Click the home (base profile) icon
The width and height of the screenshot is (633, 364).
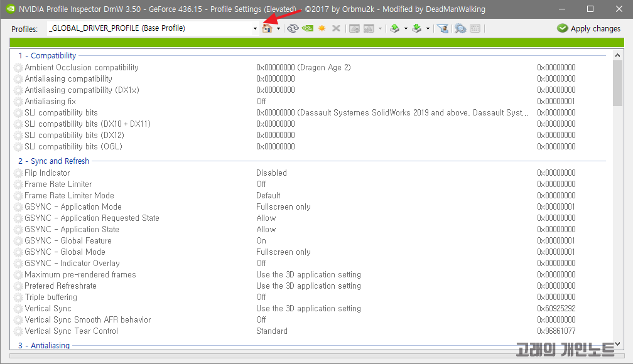pyautogui.click(x=267, y=28)
